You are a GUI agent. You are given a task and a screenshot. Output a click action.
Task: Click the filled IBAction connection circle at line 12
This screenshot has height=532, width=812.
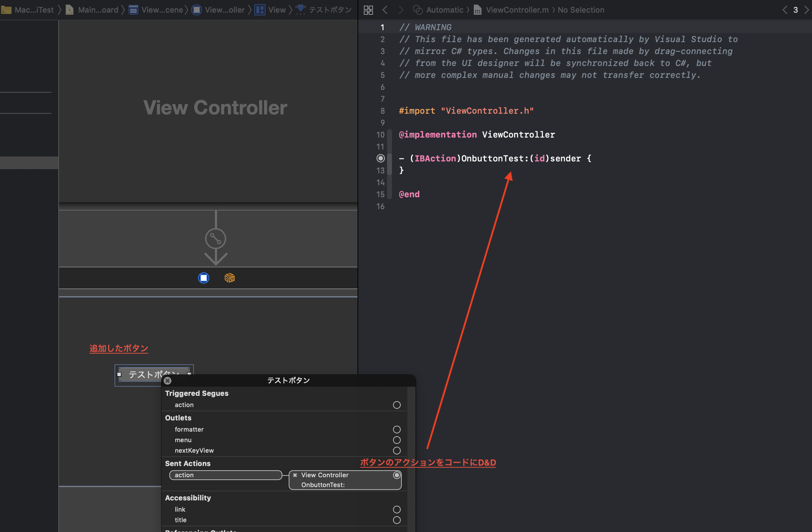[x=380, y=159]
